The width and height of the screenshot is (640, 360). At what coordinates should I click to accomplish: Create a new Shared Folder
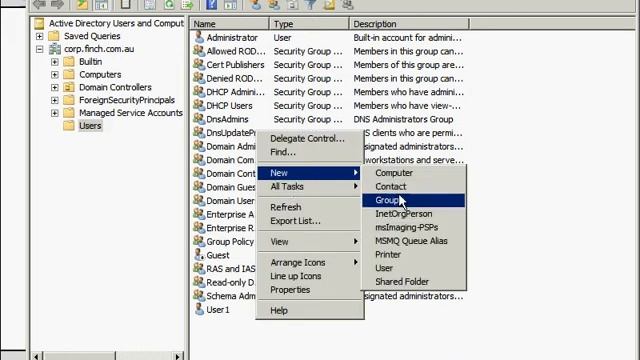(413, 282)
